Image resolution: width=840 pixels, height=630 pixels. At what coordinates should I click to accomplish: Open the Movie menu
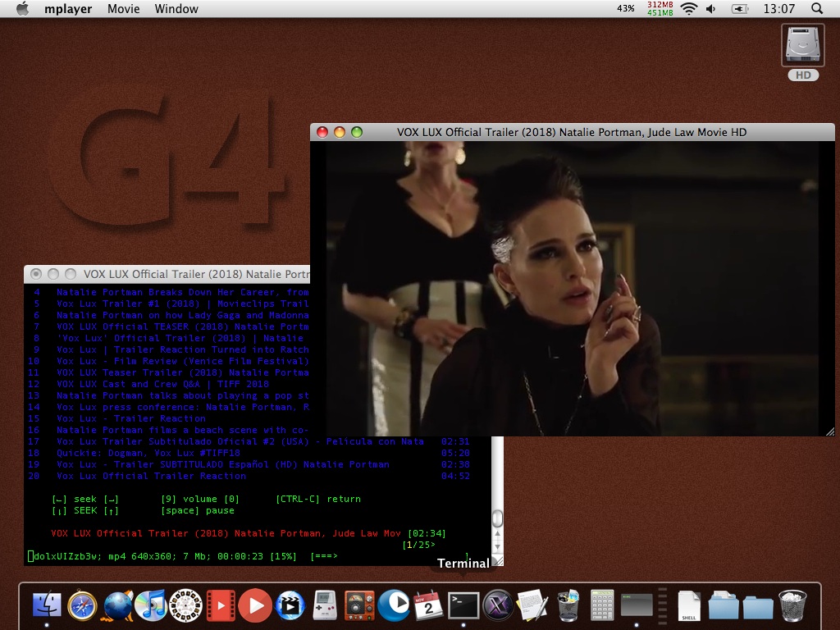coord(123,8)
